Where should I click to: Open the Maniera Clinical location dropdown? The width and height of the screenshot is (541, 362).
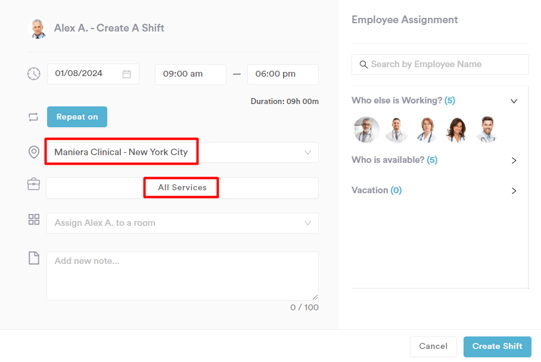pyautogui.click(x=183, y=152)
